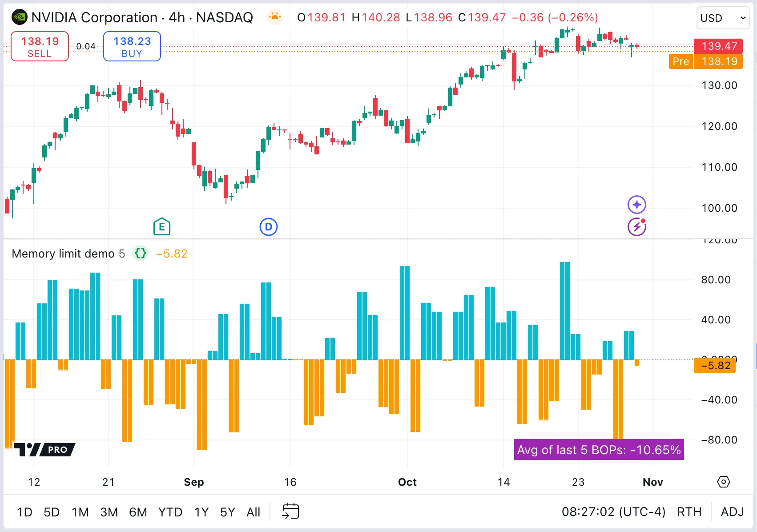This screenshot has height=532, width=757.
Task: Select the 6M time range
Action: tap(138, 512)
